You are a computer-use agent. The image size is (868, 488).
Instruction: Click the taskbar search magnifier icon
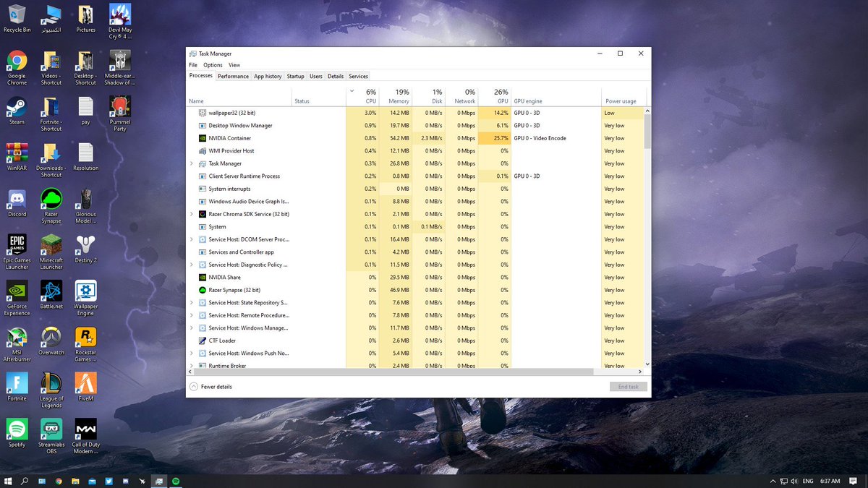click(25, 481)
